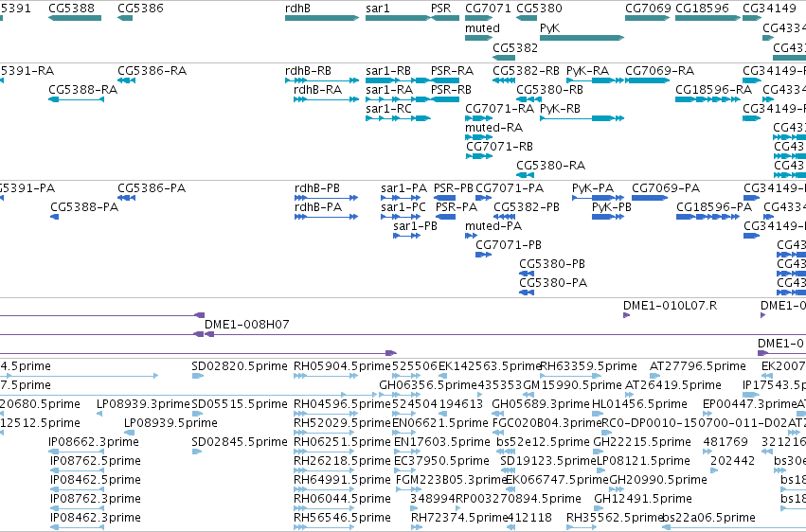806x532 pixels.
Task: Open transcript CG5380-RB
Action: (528, 99)
